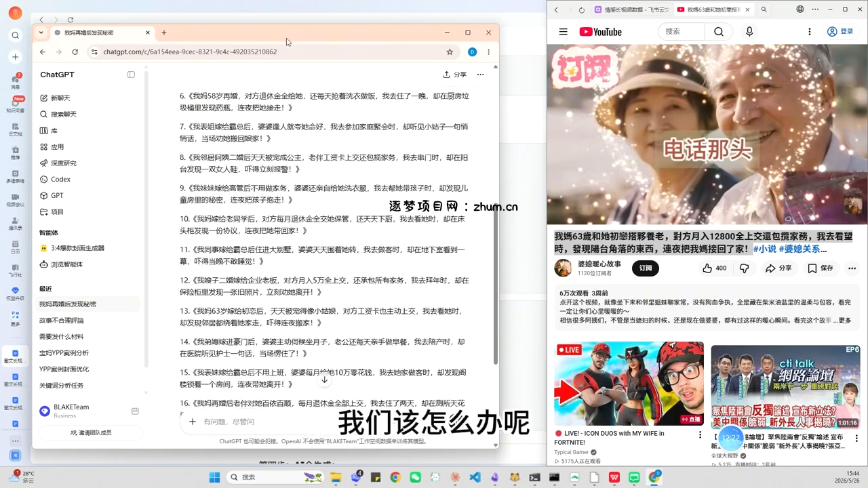
Task: Open options for the Fortnite LIVE video
Action: (701, 435)
